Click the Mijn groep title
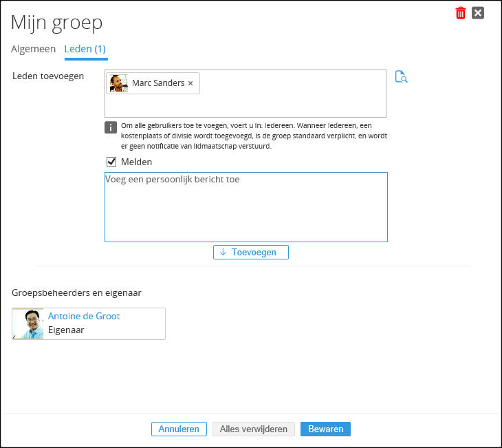 pos(56,23)
